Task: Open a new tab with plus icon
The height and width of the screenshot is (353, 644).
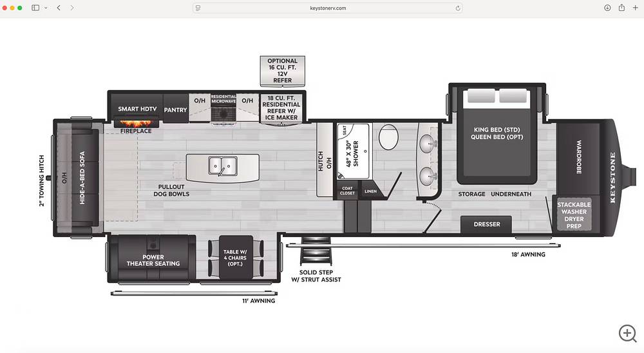Action: [635, 8]
